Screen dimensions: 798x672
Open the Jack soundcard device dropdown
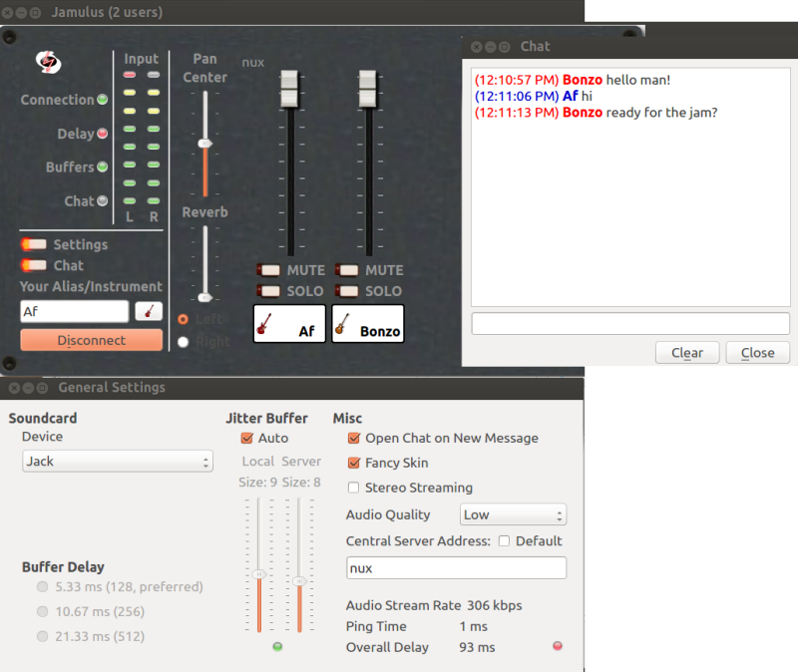[x=118, y=462]
